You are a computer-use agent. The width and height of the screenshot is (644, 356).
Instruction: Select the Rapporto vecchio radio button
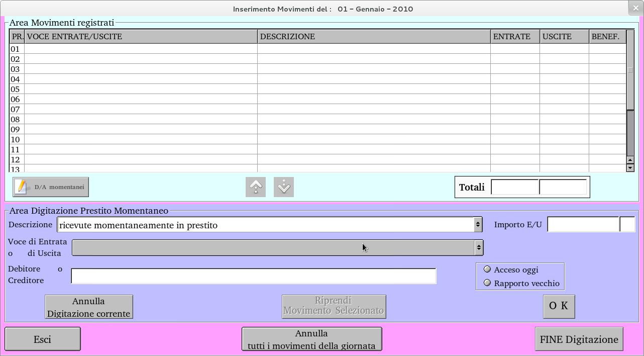click(487, 283)
